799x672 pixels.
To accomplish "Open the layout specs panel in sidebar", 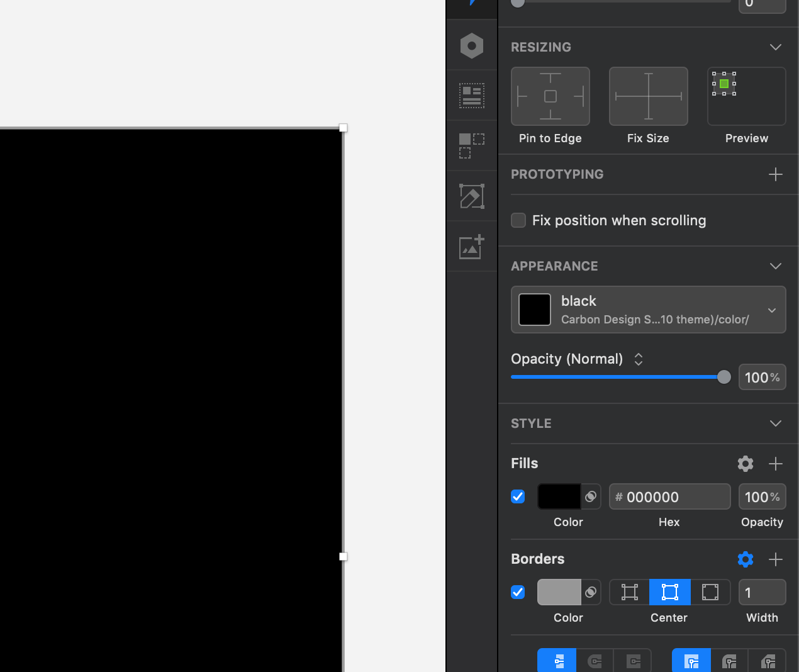I will [x=471, y=95].
